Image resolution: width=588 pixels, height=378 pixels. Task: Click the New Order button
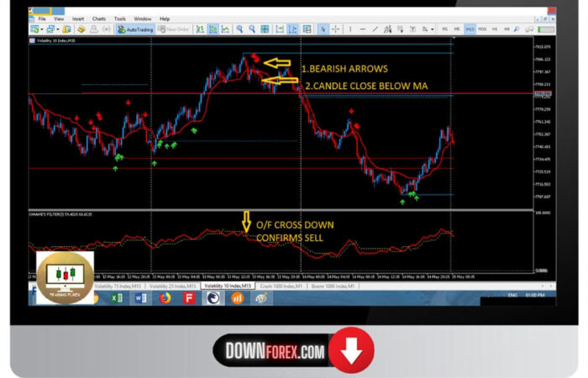(173, 29)
